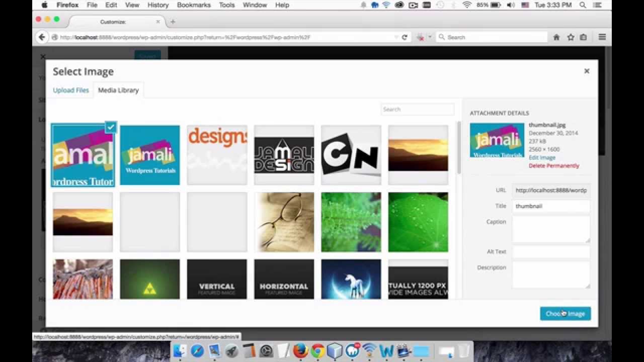This screenshot has width=644, height=362.
Task: Reload the page with the refresh icon
Action: (405, 37)
